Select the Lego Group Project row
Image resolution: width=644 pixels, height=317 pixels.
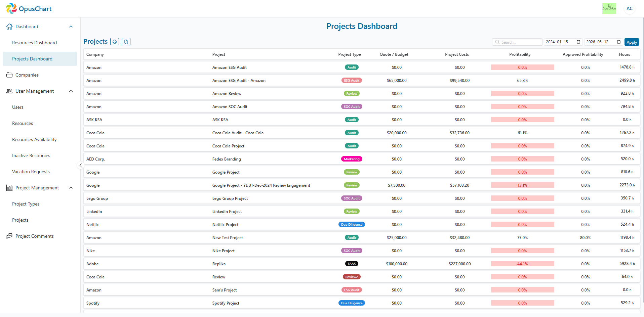pyautogui.click(x=362, y=198)
